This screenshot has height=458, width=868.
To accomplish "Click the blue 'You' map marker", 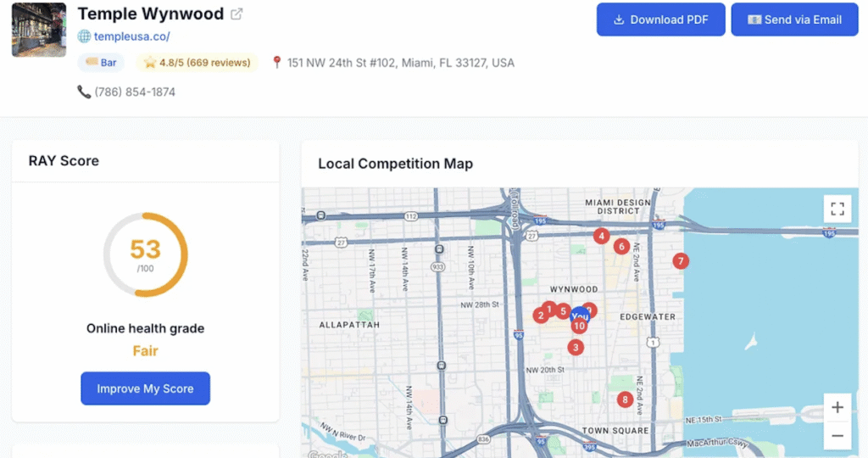I will [580, 316].
